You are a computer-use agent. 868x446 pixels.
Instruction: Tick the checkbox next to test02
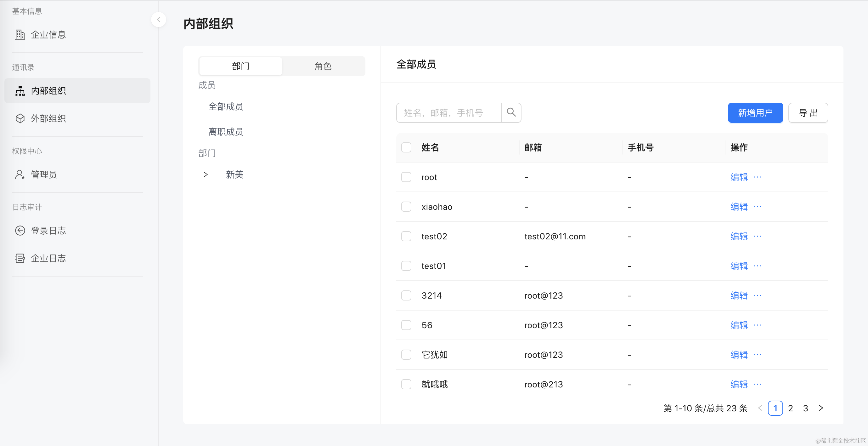coord(406,236)
